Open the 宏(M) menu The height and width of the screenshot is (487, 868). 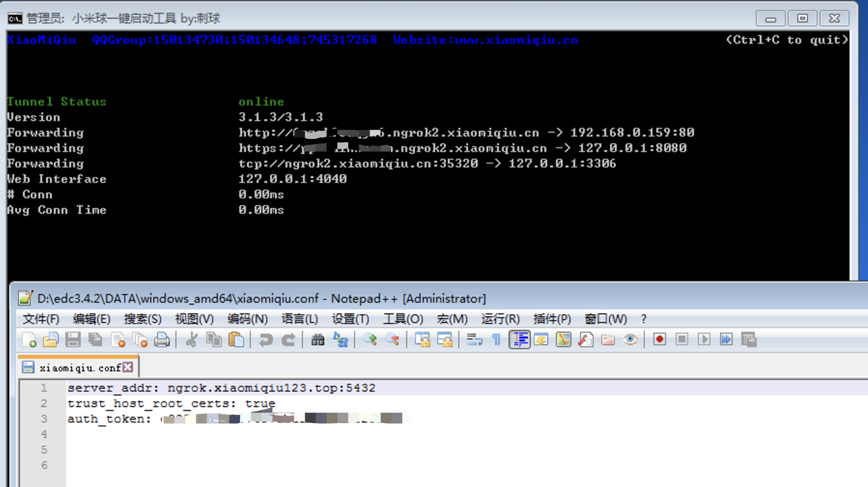[x=452, y=319]
